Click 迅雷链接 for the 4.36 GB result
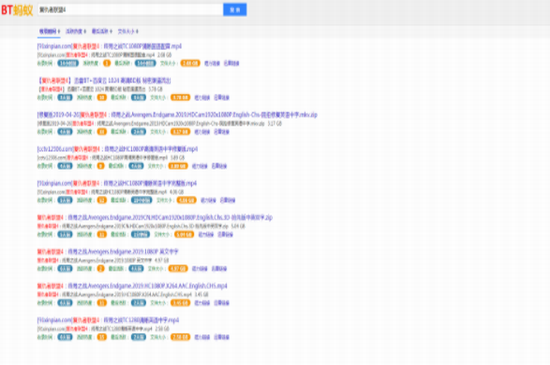Screen dimensions: 550x365 [x=228, y=200]
